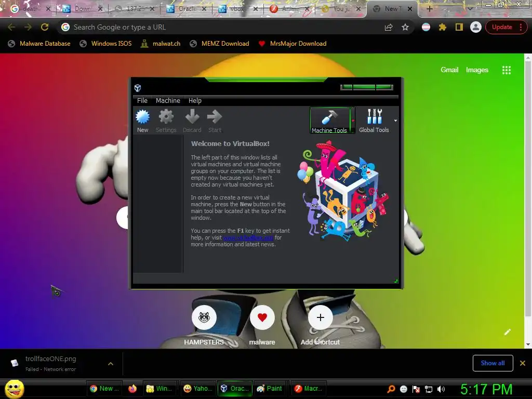Screen dimensions: 532x399
Task: Select Machine Tools in VirtualBox
Action: [x=329, y=121]
